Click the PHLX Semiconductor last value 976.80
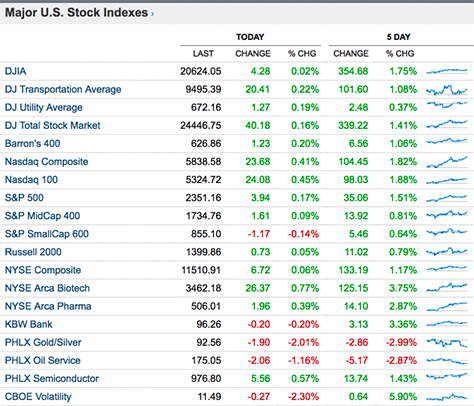The image size is (474, 406). pyautogui.click(x=206, y=378)
